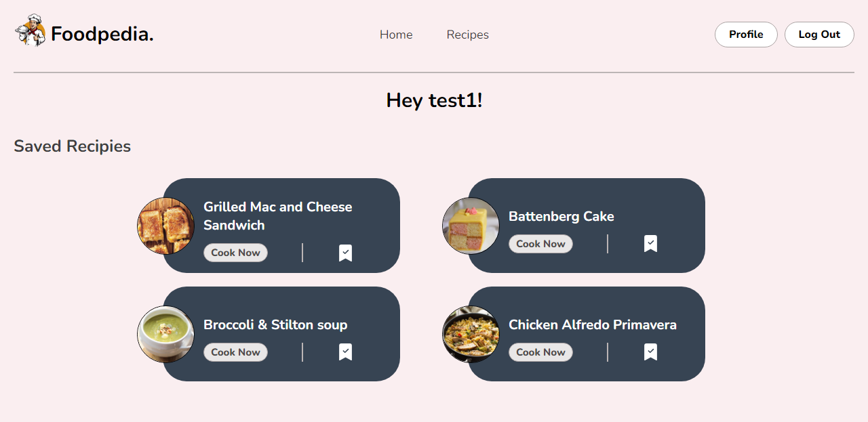Select the Chicken Alfredo Primavera thumbnail
This screenshot has width=868, height=422.
coord(471,334)
